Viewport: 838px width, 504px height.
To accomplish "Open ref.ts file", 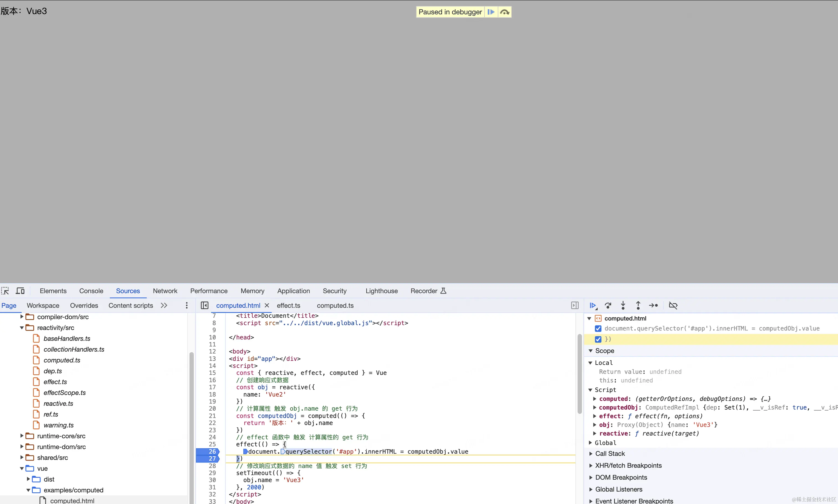I will point(51,414).
